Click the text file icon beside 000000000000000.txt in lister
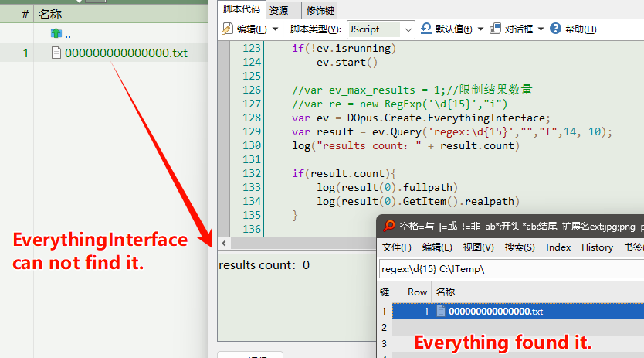644x358 pixels. click(x=56, y=53)
